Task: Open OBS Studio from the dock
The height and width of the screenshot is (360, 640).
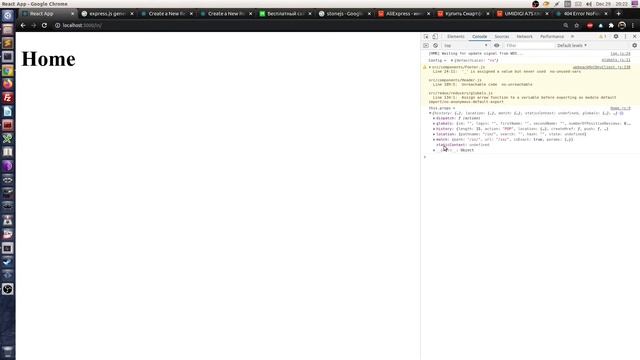Action: 7,289
